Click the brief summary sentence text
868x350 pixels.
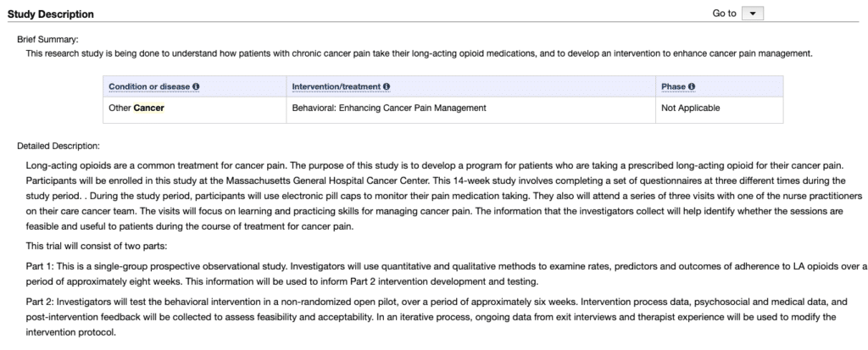(419, 53)
